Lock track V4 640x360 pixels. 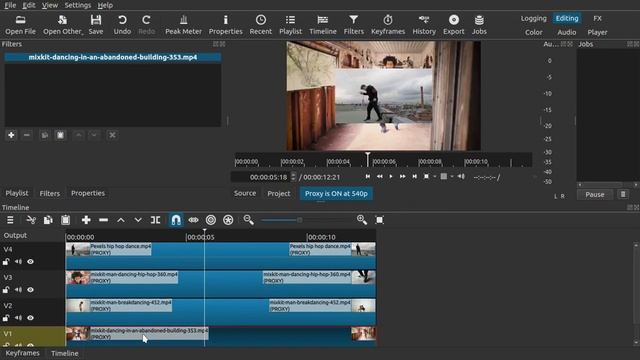[x=6, y=262]
